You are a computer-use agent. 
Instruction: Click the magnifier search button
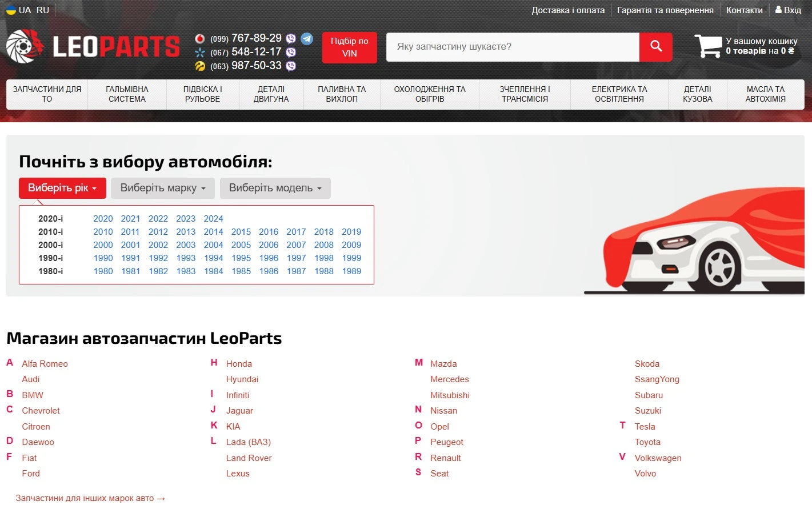(656, 47)
